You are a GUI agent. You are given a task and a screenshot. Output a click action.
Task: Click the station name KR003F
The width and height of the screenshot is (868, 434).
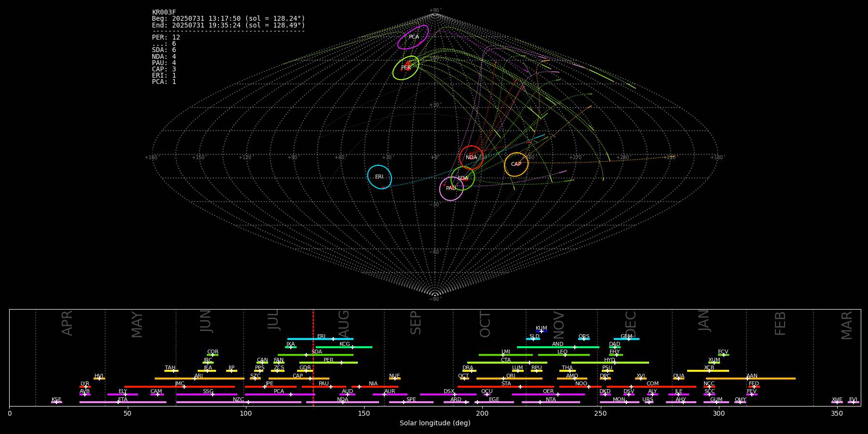164,13
